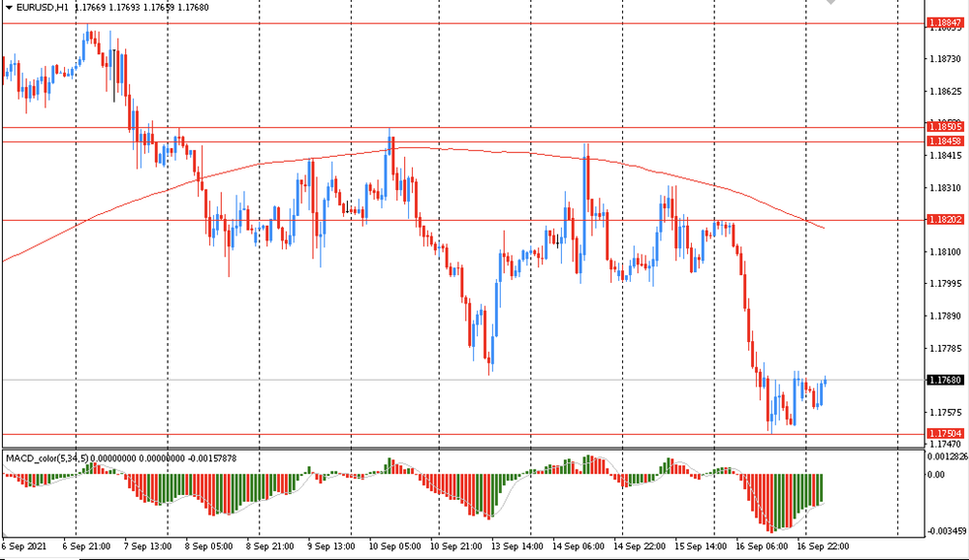Click the 6 Sep 2021 date label
The image size is (969, 560).
[x=23, y=546]
